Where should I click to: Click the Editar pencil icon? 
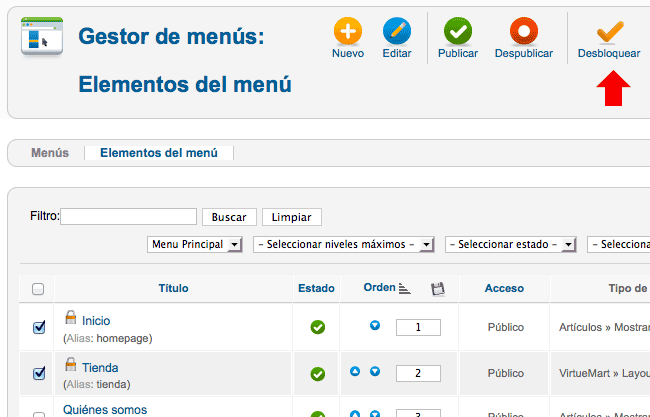[397, 31]
